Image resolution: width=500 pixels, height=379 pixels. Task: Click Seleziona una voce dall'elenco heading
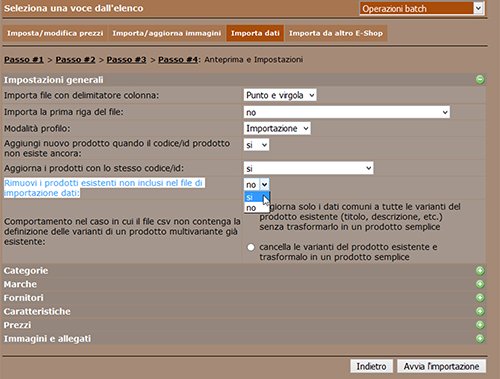click(73, 8)
